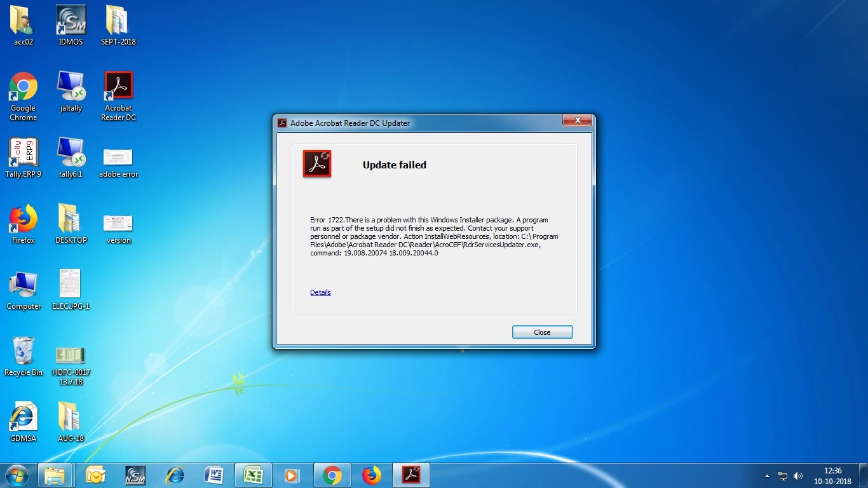Select the adobe error image file

click(118, 163)
